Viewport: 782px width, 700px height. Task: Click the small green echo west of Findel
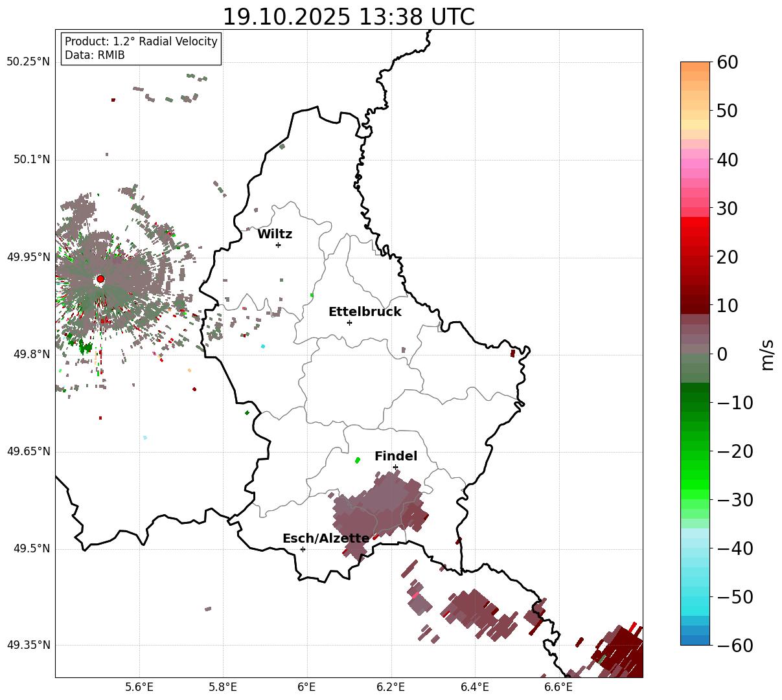coord(358,460)
